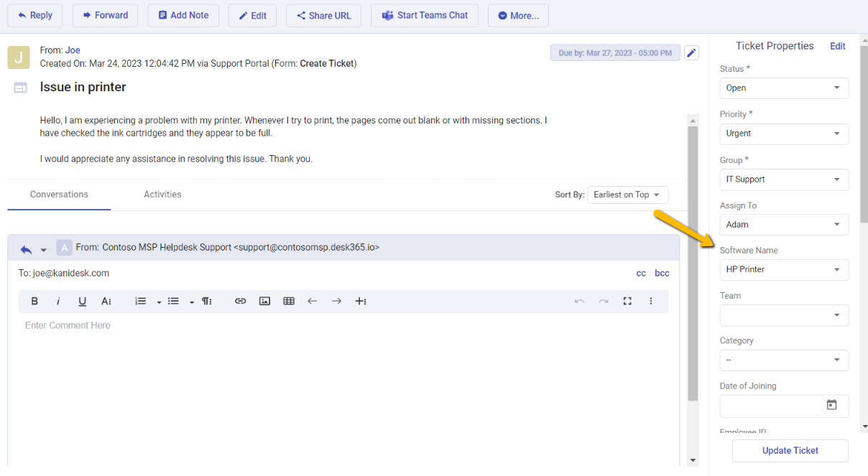868x476 pixels.
Task: Open Software Name dropdown showing HP Printer
Action: pos(784,270)
